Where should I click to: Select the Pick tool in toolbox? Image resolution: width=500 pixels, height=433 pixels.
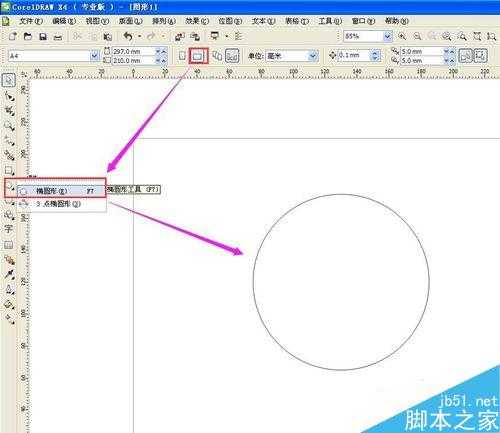click(9, 80)
